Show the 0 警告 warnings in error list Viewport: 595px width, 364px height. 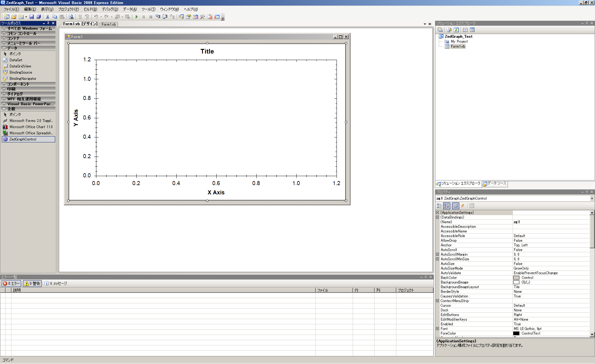[32, 283]
